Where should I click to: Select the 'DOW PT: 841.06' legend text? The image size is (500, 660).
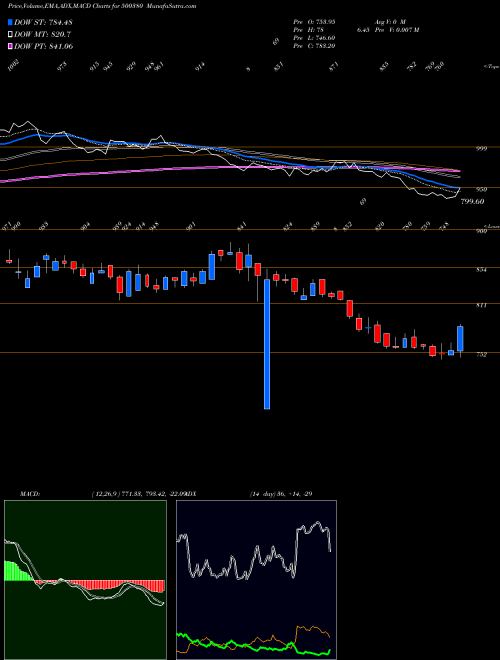pos(44,46)
